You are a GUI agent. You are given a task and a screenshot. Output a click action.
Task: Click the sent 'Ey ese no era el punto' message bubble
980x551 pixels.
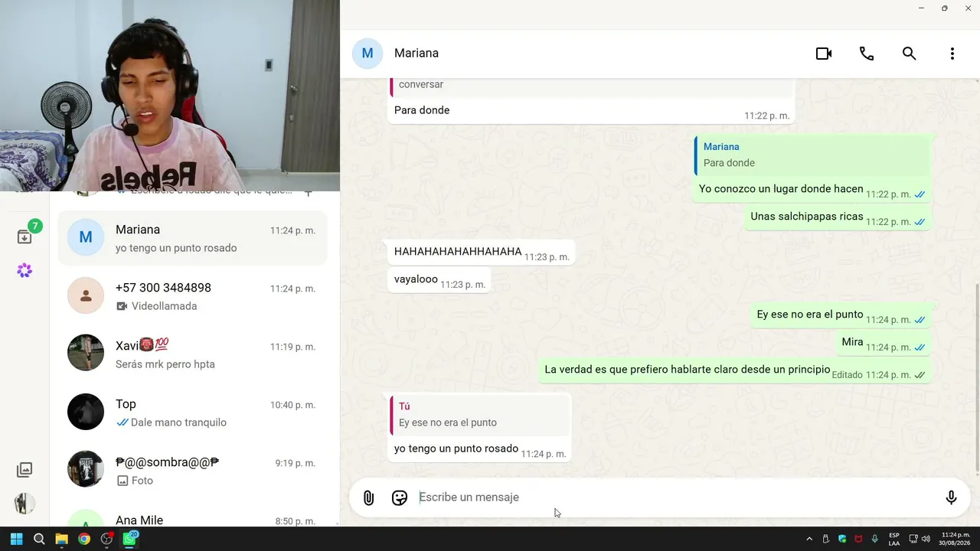(842, 315)
